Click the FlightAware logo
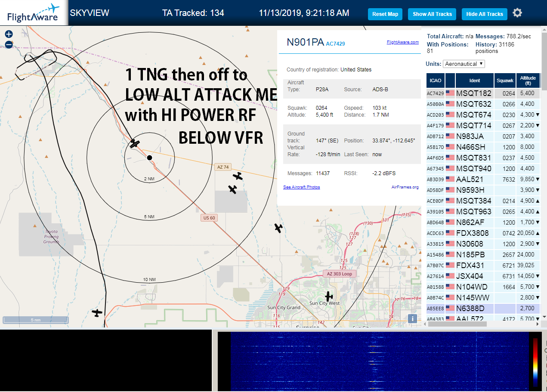 34,12
